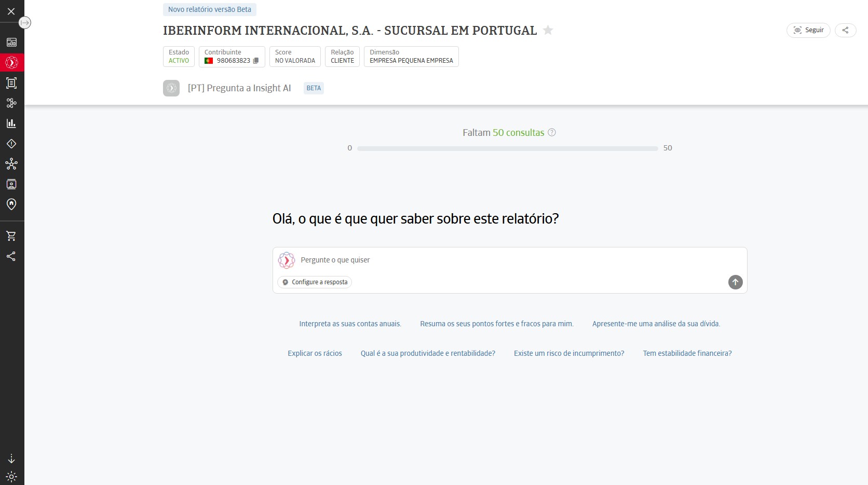868x485 pixels.
Task: Click the risk alert diamond icon in sidebar
Action: (11, 144)
